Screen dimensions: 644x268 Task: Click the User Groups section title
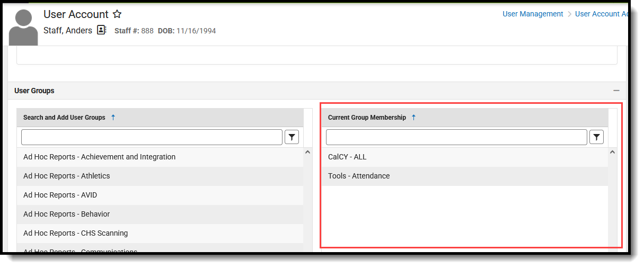(x=34, y=91)
